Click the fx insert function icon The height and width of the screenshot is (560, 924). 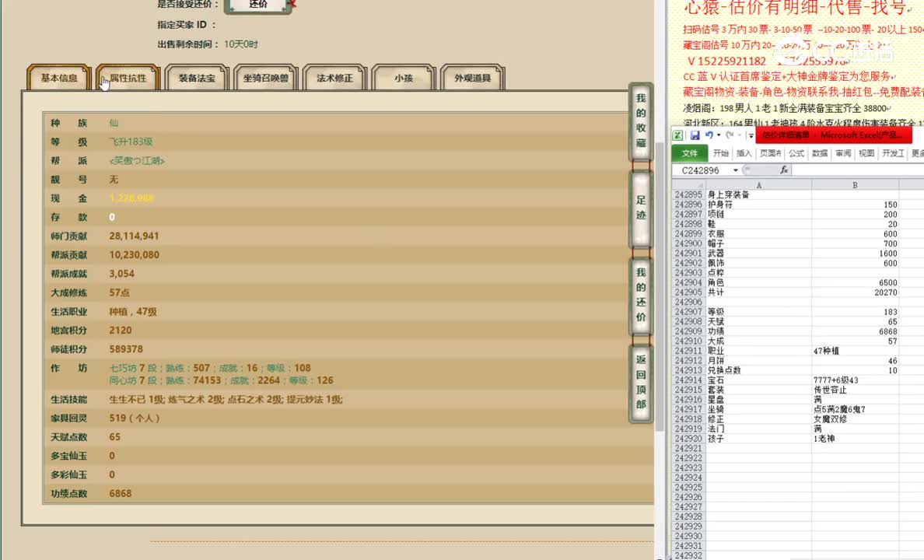pyautogui.click(x=784, y=170)
